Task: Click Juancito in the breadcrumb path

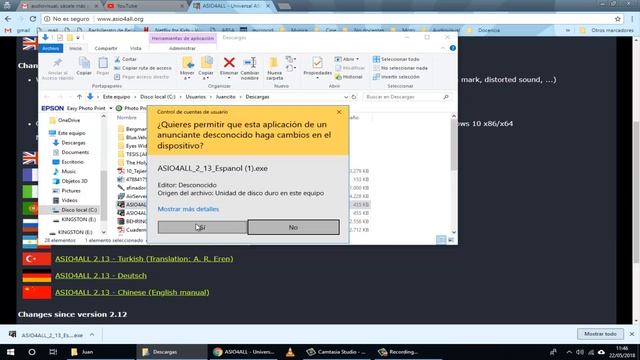Action: coord(226,97)
